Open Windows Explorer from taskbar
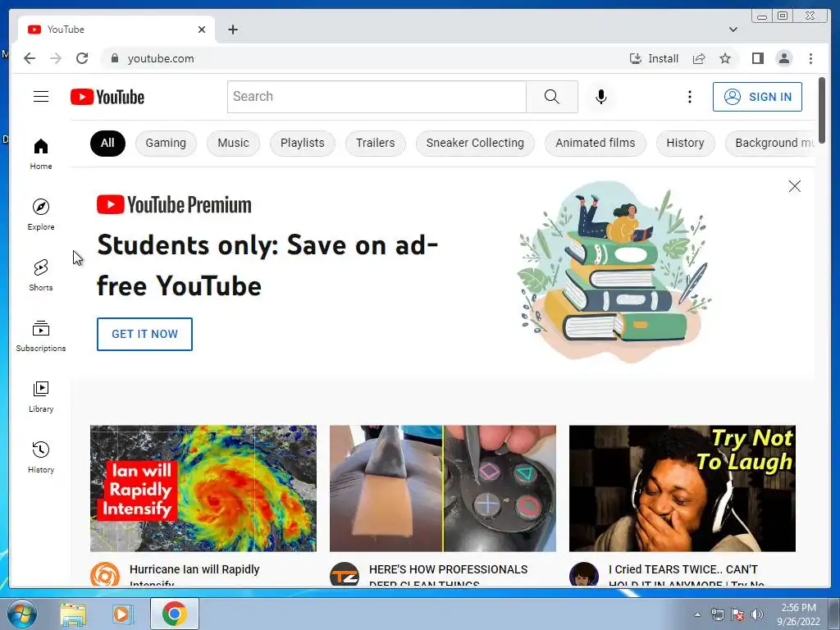Viewport: 840px width, 630px height. point(73,614)
